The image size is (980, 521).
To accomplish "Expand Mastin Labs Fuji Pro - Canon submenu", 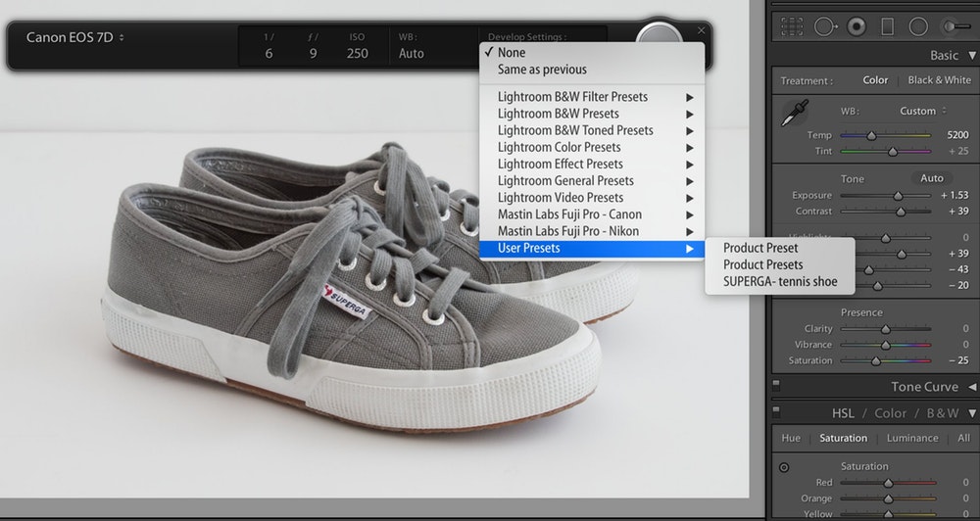I will tap(591, 214).
